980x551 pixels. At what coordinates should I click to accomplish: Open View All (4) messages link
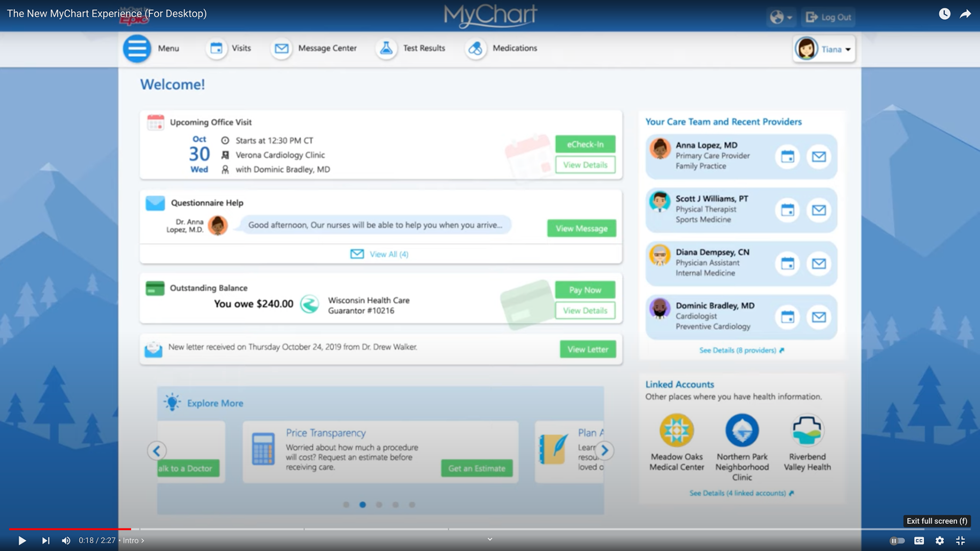point(380,254)
